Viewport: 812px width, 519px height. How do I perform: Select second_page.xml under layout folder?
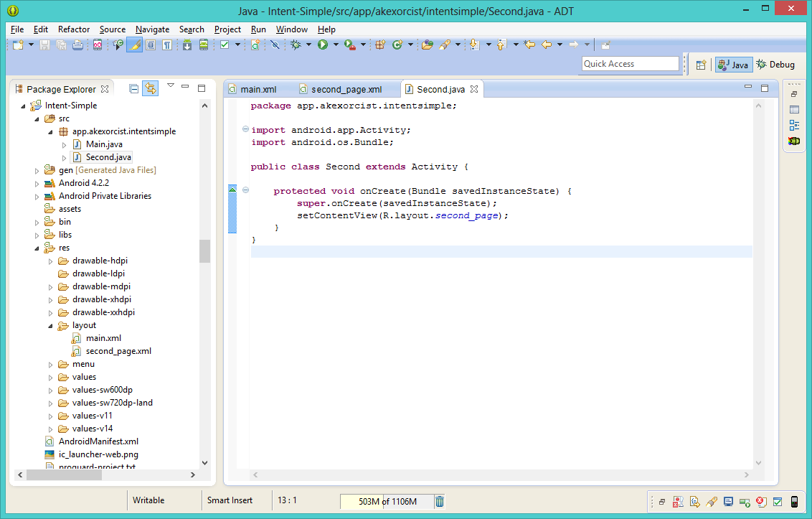click(118, 351)
